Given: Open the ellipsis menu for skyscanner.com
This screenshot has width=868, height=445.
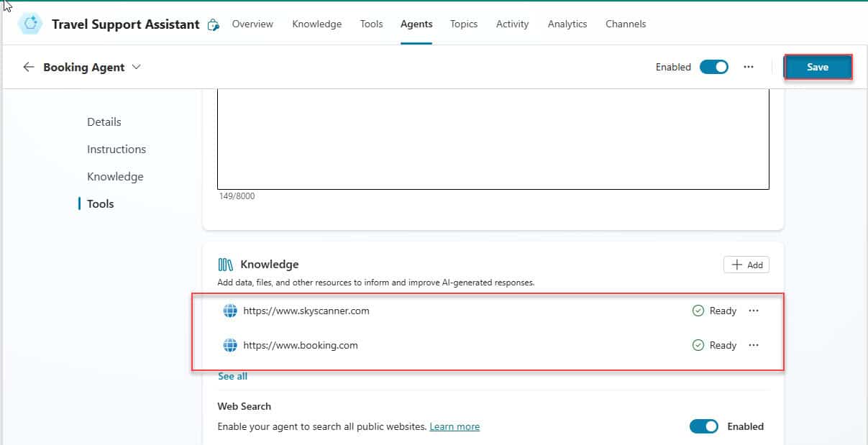Looking at the screenshot, I should click(x=754, y=311).
